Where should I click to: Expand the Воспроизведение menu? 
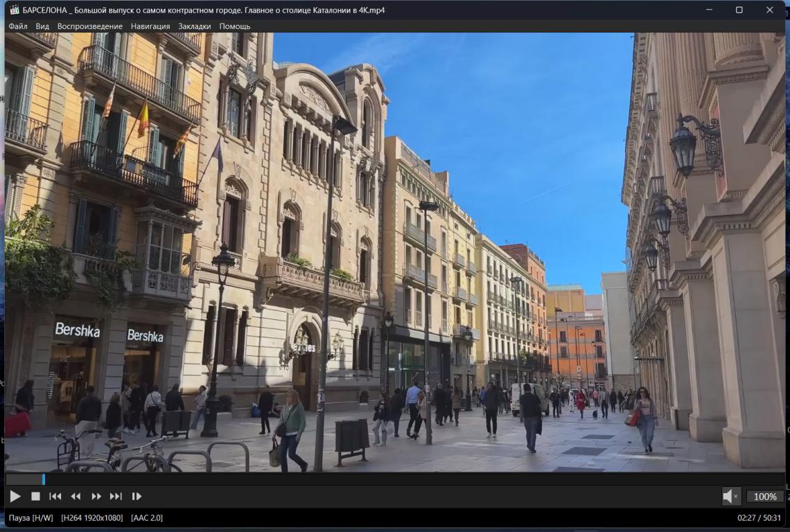[x=90, y=26]
